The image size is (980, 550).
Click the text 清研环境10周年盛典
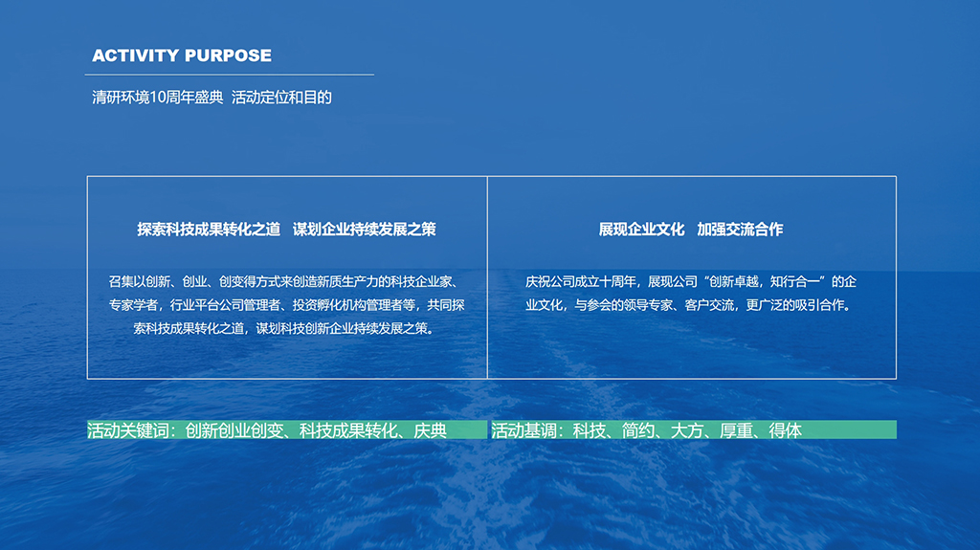pos(157,98)
